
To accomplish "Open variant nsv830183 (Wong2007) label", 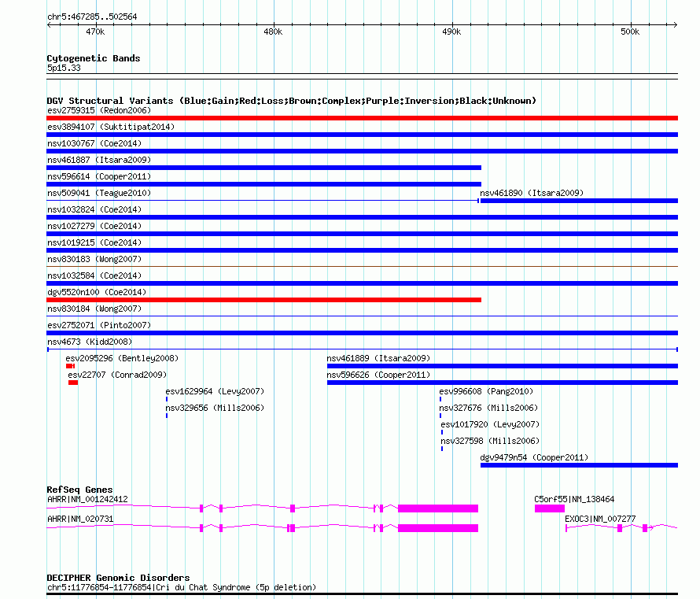I will tap(94, 259).
